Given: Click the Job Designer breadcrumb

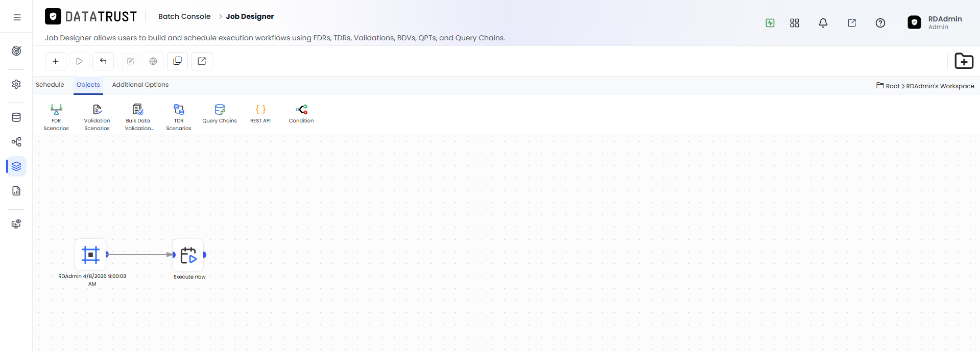Looking at the screenshot, I should 250,16.
